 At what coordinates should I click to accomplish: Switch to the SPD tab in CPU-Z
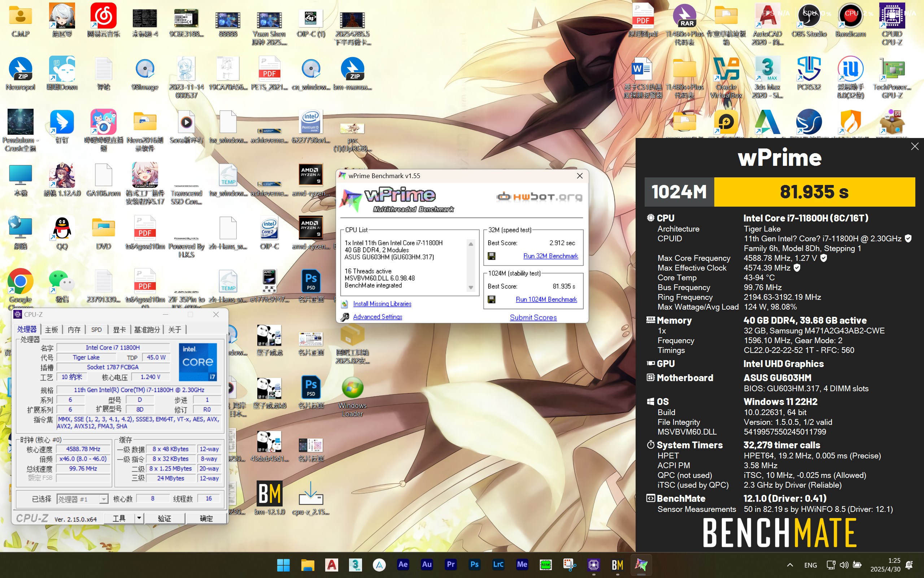click(x=96, y=329)
